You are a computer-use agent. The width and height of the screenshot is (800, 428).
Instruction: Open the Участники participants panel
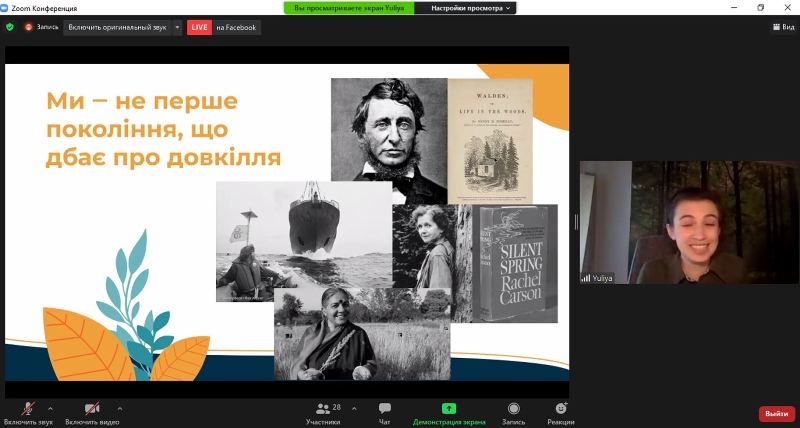[x=323, y=414]
